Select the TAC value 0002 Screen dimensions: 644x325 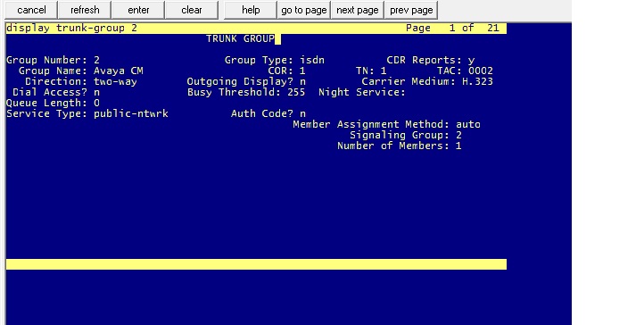click(x=481, y=71)
